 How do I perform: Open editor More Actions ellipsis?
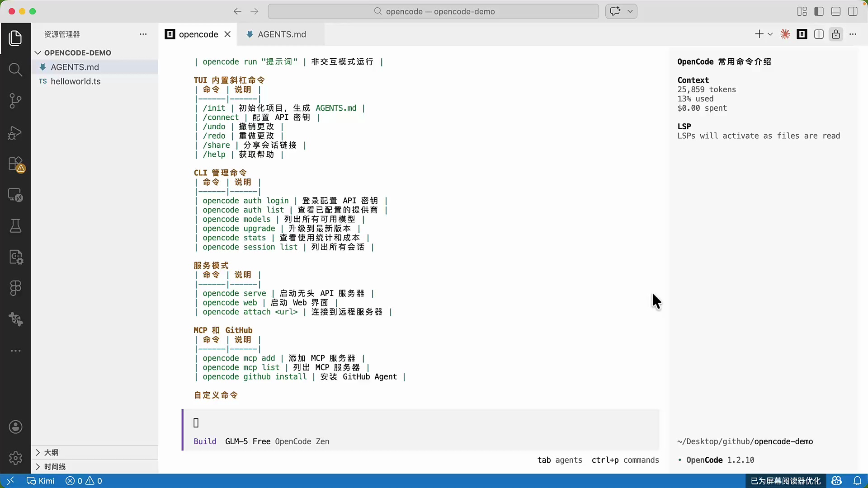coord(853,34)
